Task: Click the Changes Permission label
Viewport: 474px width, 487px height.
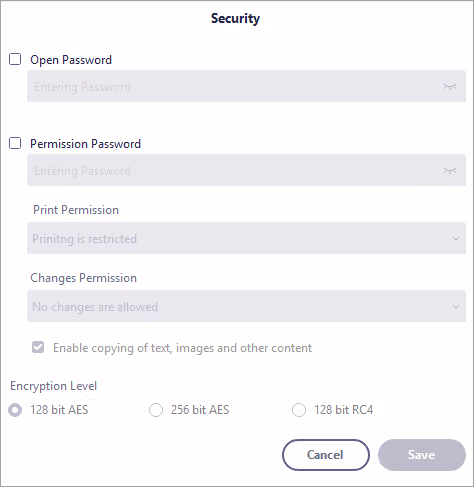Action: [84, 278]
